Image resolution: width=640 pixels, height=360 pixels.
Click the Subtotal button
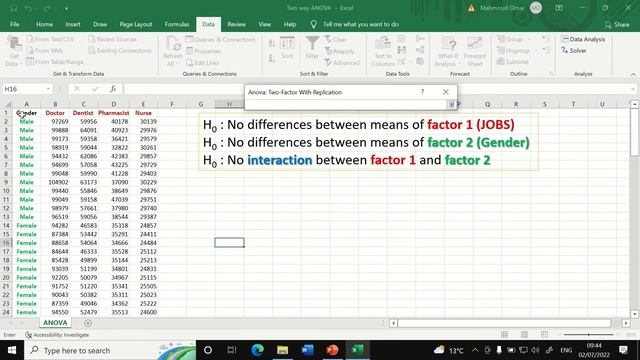(x=513, y=62)
